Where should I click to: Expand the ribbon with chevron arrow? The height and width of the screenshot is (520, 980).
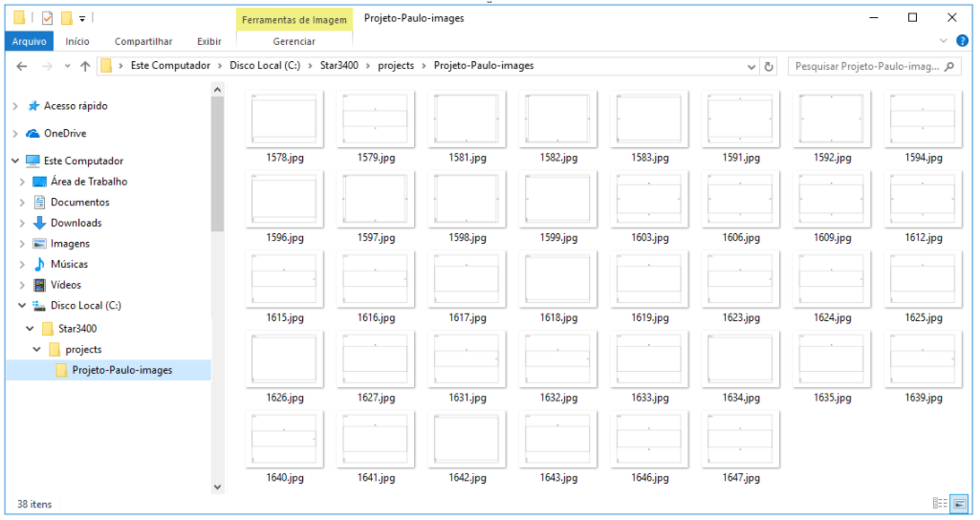[x=943, y=41]
